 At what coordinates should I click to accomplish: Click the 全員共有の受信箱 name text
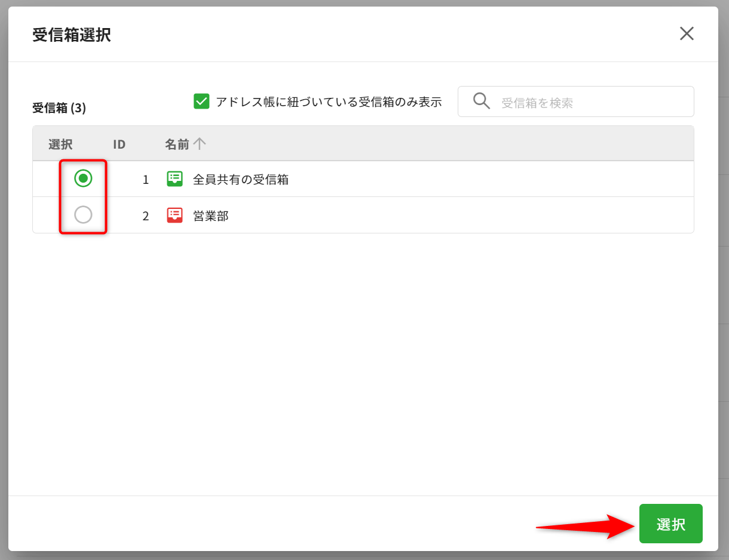click(241, 179)
